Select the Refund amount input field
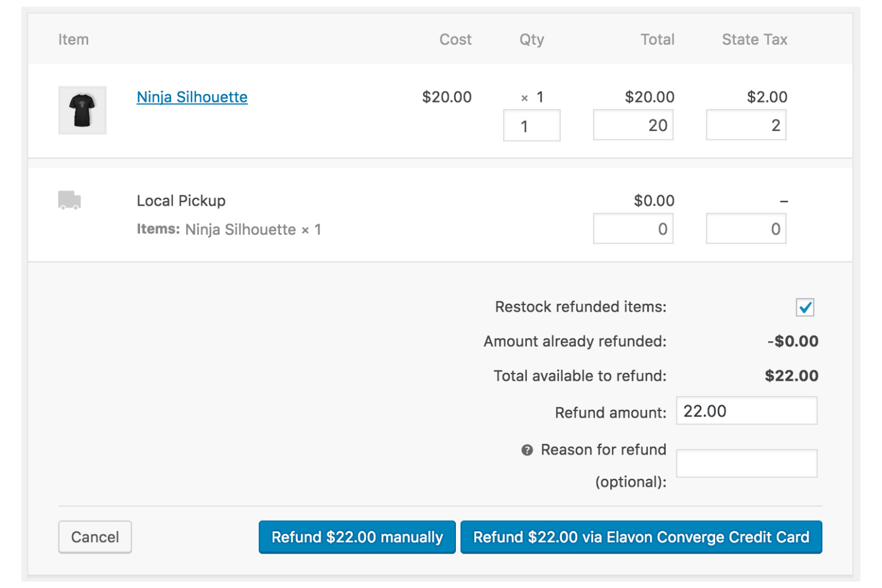Viewport: 882px width, 588px height. [746, 410]
